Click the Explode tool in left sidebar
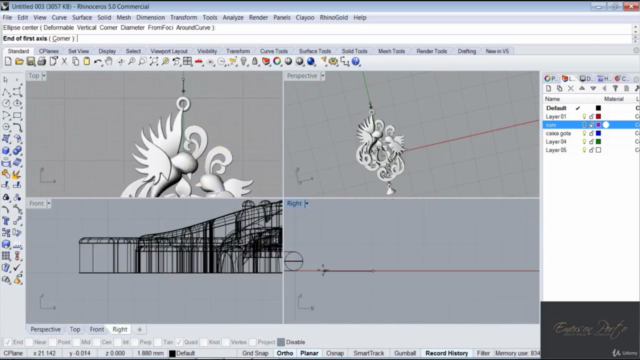This screenshot has width=640, height=360. click(x=17, y=174)
